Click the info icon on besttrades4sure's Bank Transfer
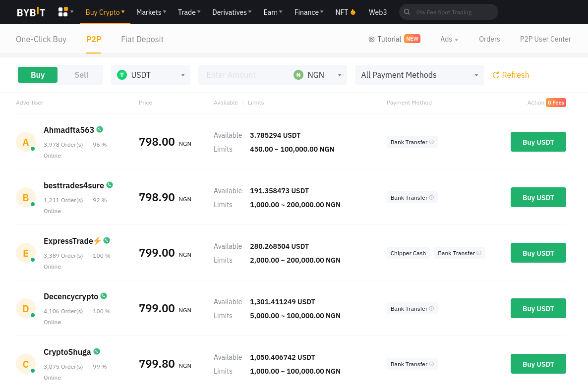Image resolution: width=588 pixels, height=391 pixels. coord(432,198)
